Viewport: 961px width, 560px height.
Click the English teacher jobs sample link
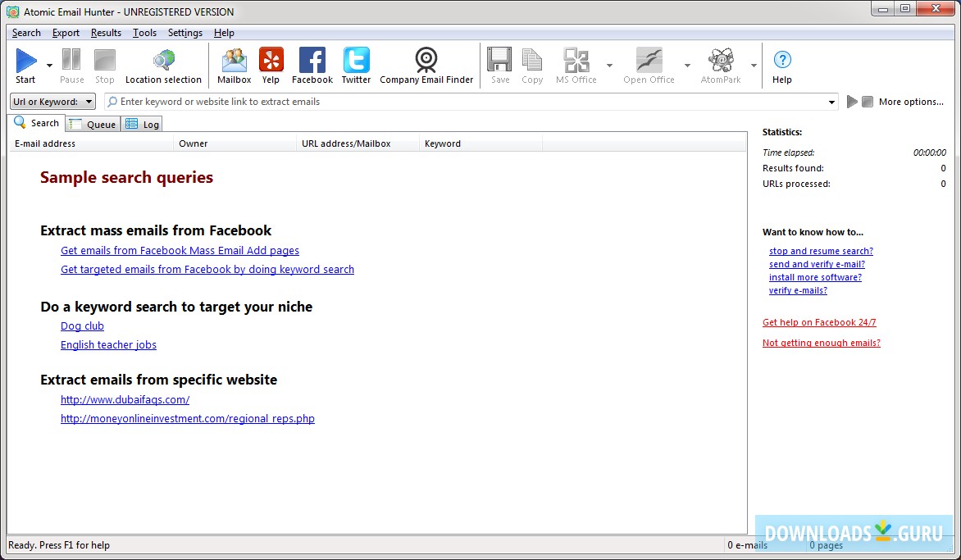tap(108, 345)
